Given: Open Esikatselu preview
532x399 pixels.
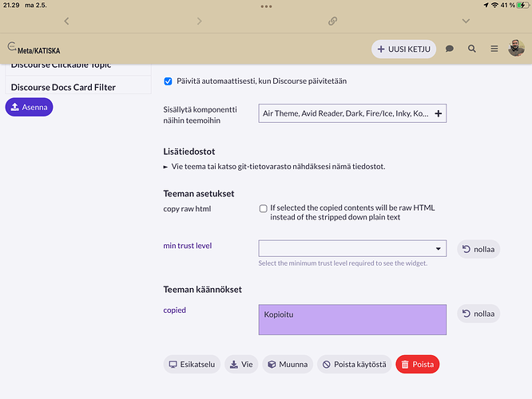Looking at the screenshot, I should click(192, 365).
